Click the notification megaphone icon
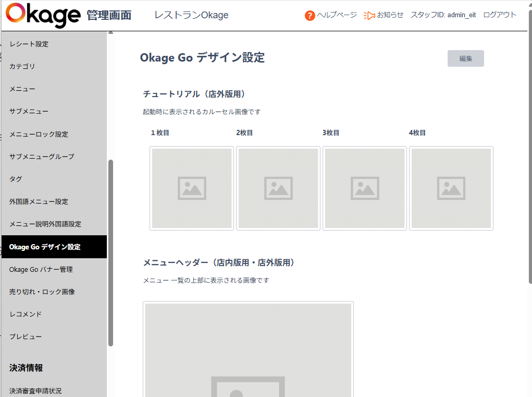 369,16
